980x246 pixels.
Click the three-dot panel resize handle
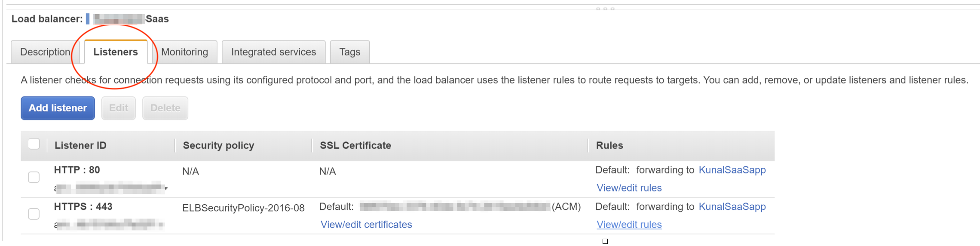point(605,8)
